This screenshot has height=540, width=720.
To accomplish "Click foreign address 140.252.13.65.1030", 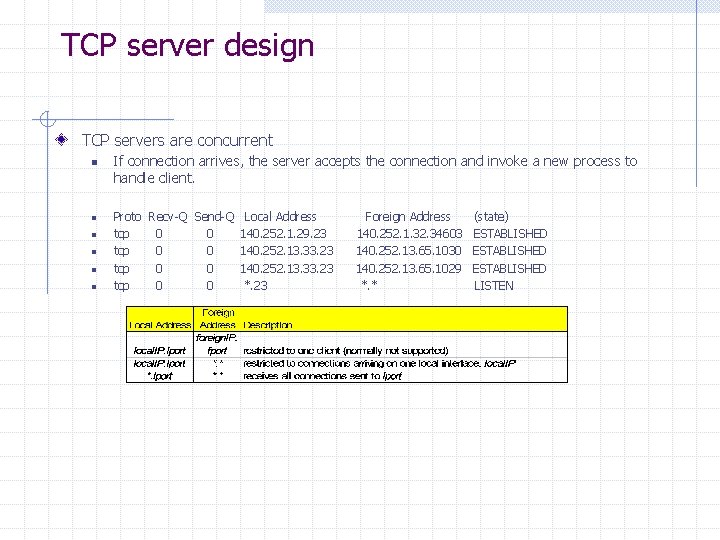I will tap(409, 251).
